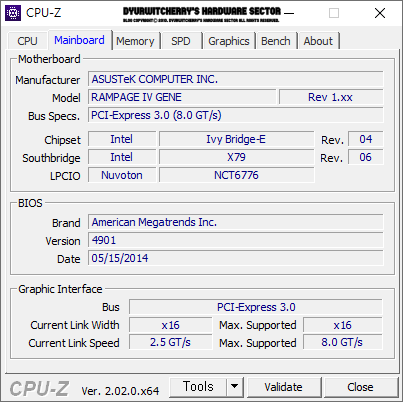Select the PCI-Express 3.0 (8.0 GT/s) bus specs
Viewport: 403px width, 402px height.
pyautogui.click(x=236, y=115)
